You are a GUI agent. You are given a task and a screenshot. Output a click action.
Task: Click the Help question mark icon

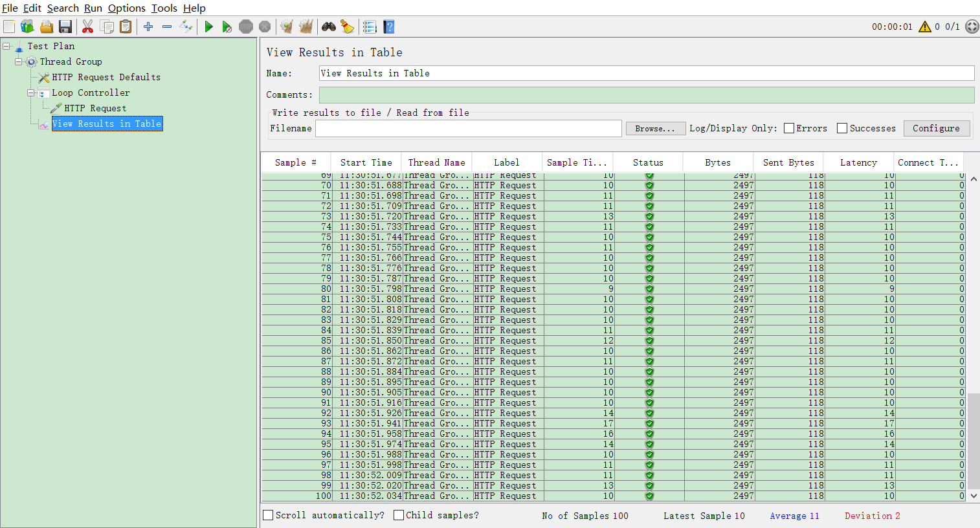point(388,27)
